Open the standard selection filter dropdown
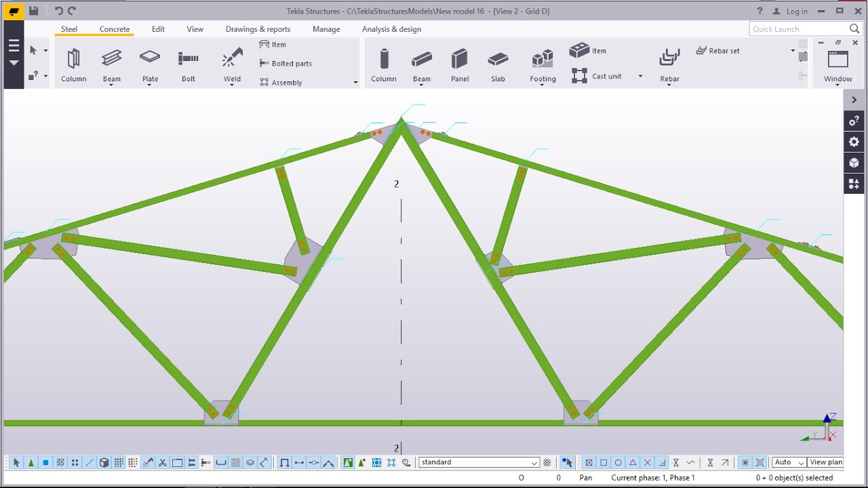 [x=479, y=462]
